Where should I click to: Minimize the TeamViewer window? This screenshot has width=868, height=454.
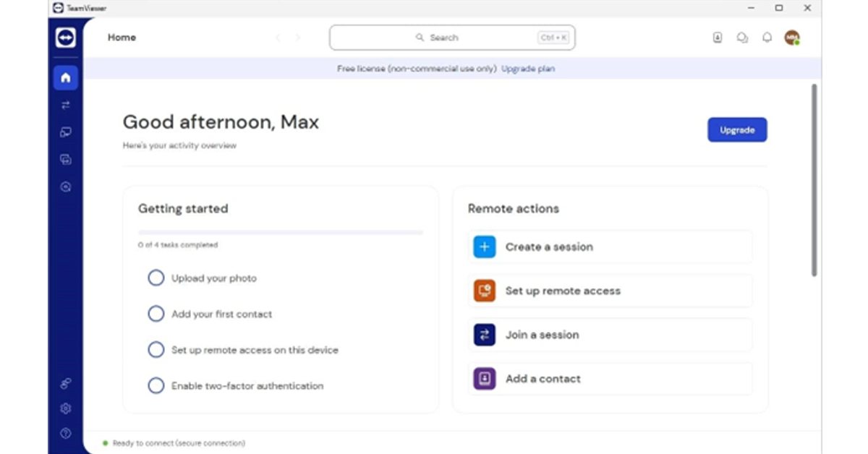tap(752, 8)
